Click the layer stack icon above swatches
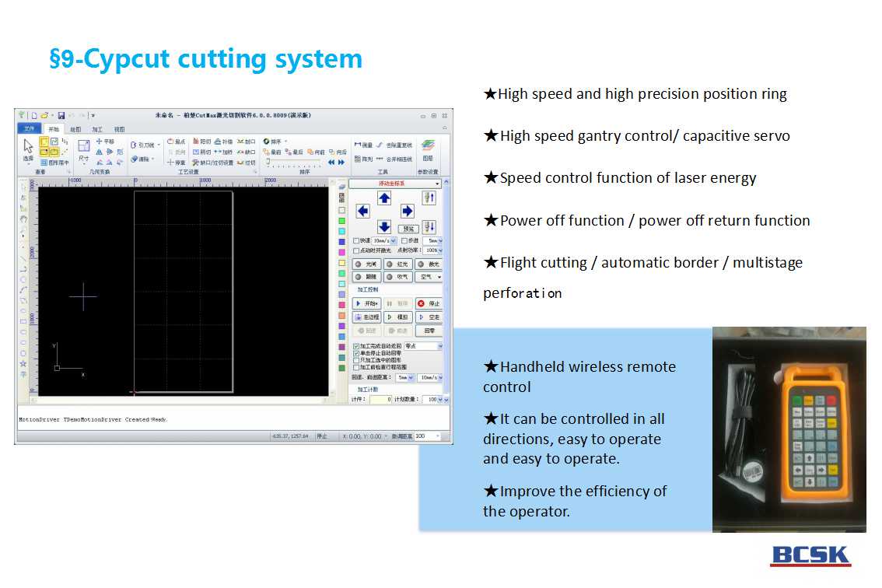The image size is (882, 588). click(x=341, y=187)
